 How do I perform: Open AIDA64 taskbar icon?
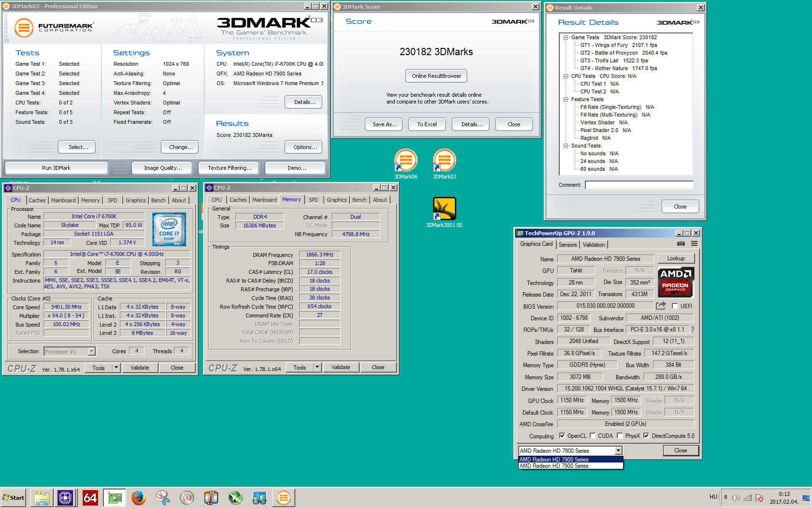pos(90,497)
